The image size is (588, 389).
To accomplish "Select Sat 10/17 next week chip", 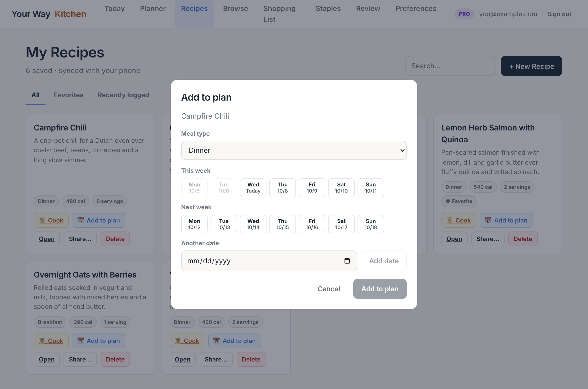I will pos(341,224).
